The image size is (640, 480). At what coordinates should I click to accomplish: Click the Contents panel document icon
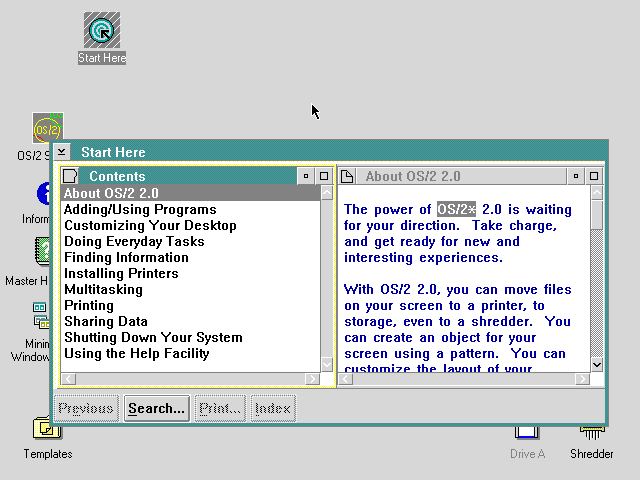(70, 176)
